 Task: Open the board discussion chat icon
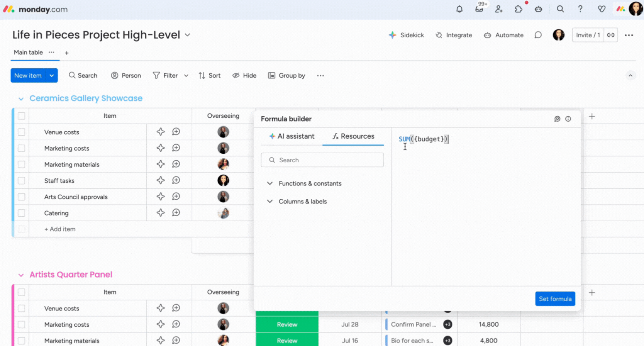tap(538, 35)
